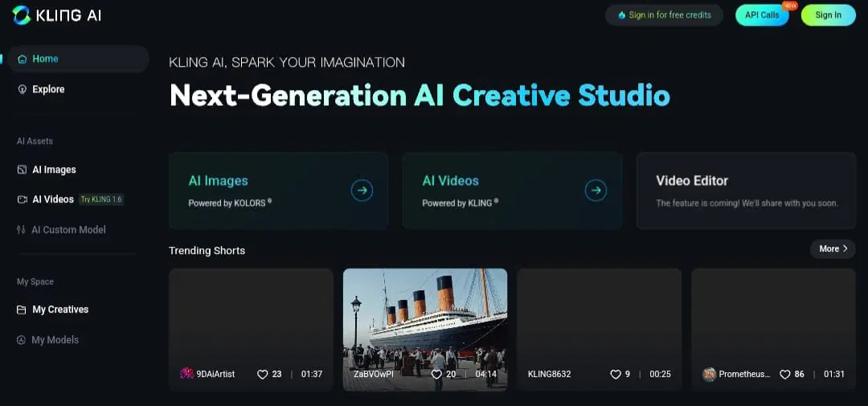
Task: Like the KLING8632 short via heart icon
Action: coord(615,375)
